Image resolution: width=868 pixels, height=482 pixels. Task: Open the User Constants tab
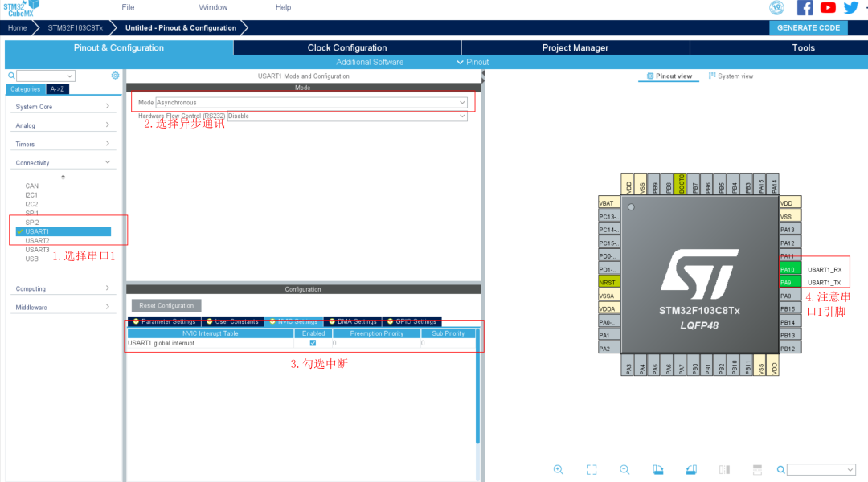[232, 321]
